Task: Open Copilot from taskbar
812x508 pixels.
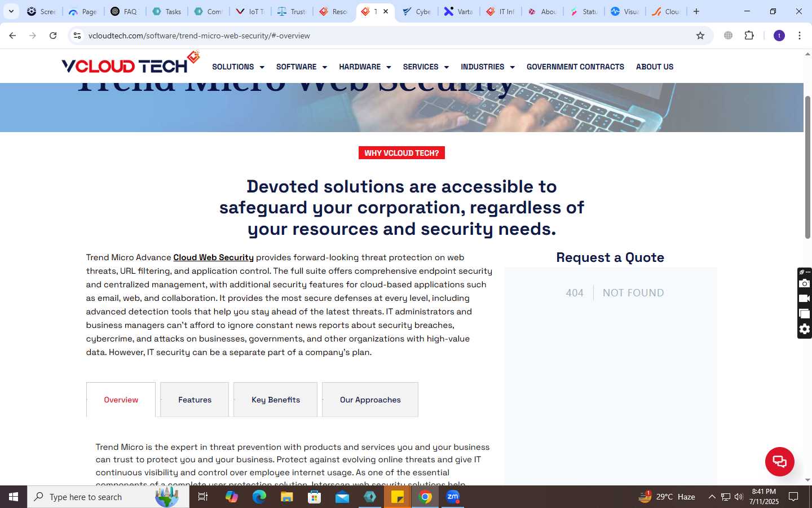Action: click(231, 497)
